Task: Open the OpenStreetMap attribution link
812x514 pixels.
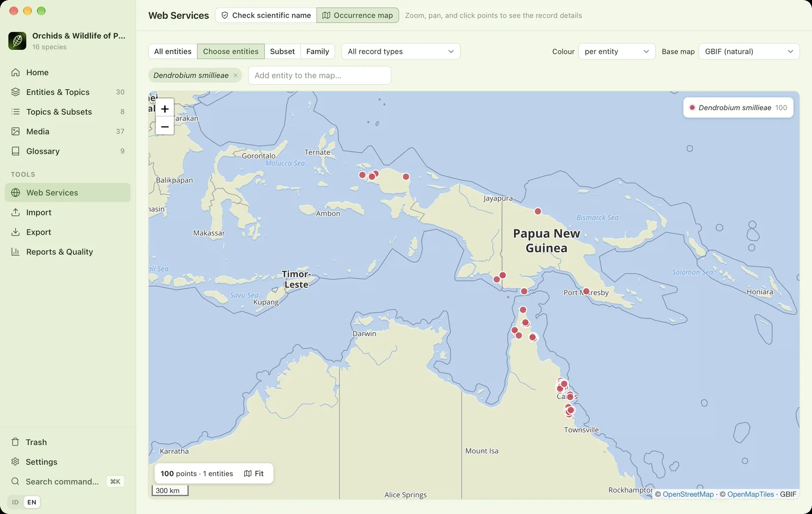Action: tap(688, 495)
